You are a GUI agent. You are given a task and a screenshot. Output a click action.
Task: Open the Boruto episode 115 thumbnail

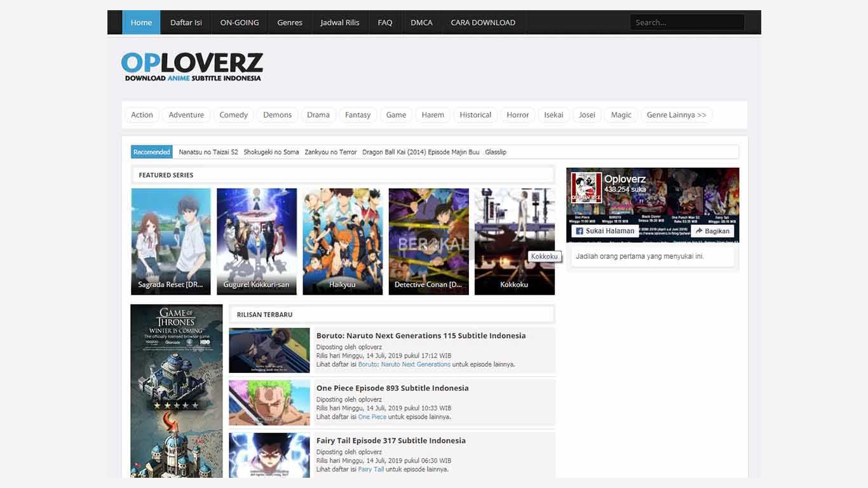269,350
